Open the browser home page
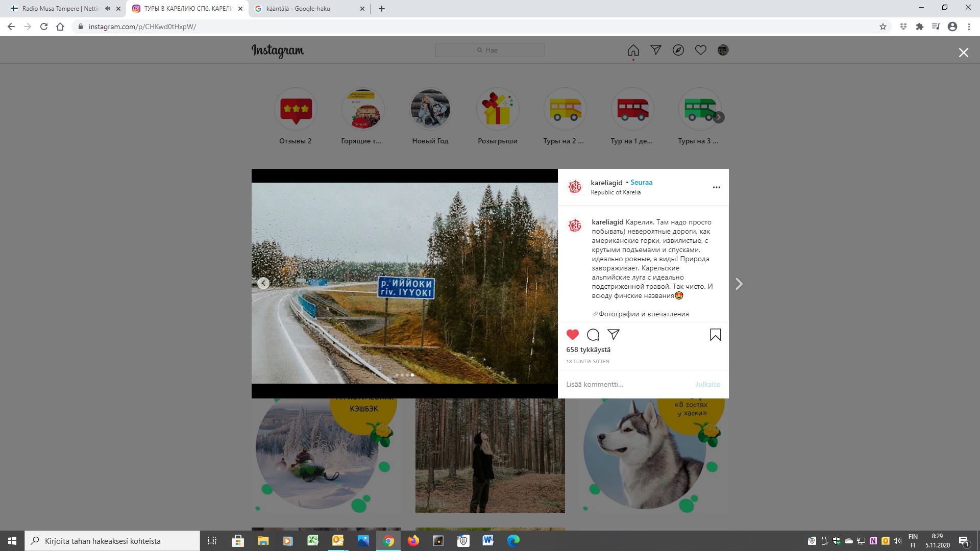This screenshot has width=980, height=551. point(60,27)
